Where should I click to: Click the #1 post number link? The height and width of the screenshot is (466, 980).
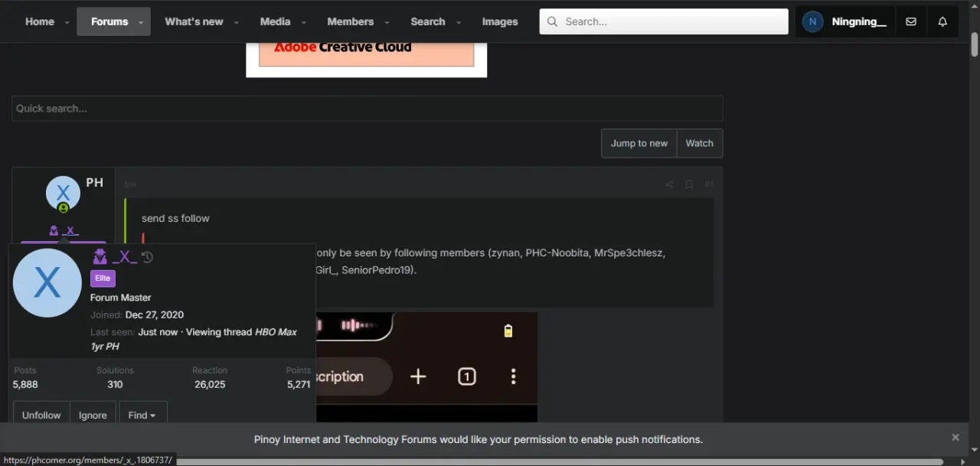pos(709,184)
